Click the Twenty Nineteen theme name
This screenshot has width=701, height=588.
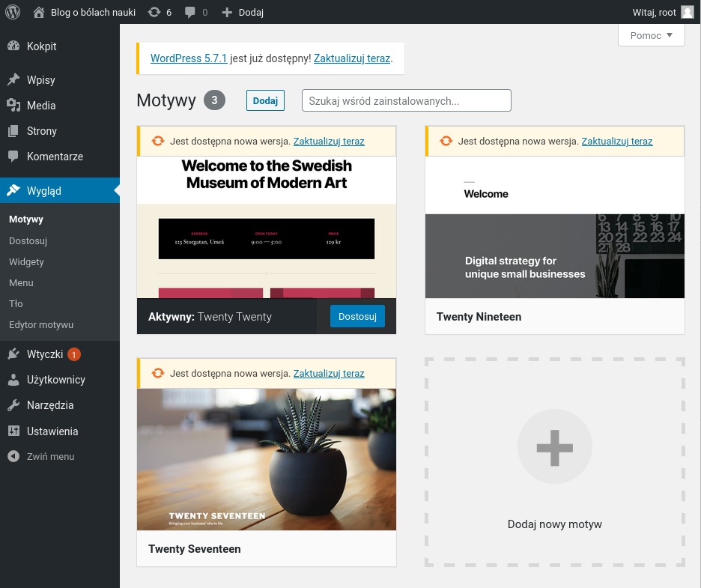[479, 317]
